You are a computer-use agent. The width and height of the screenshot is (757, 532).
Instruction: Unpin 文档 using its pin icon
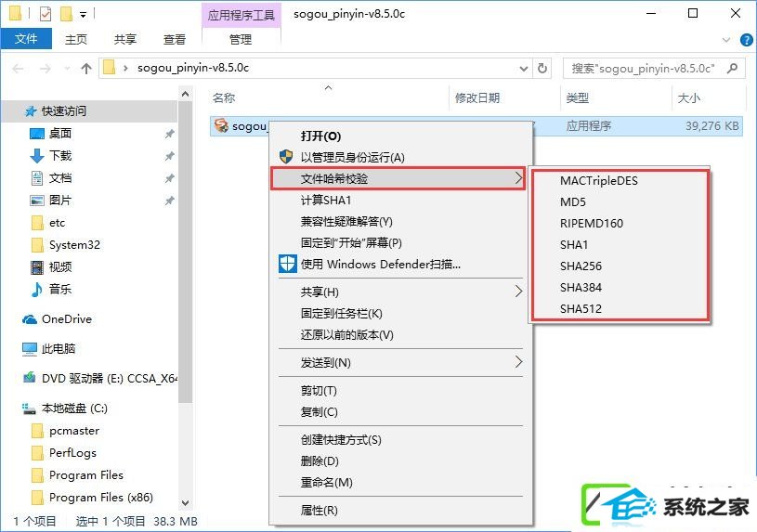click(169, 178)
